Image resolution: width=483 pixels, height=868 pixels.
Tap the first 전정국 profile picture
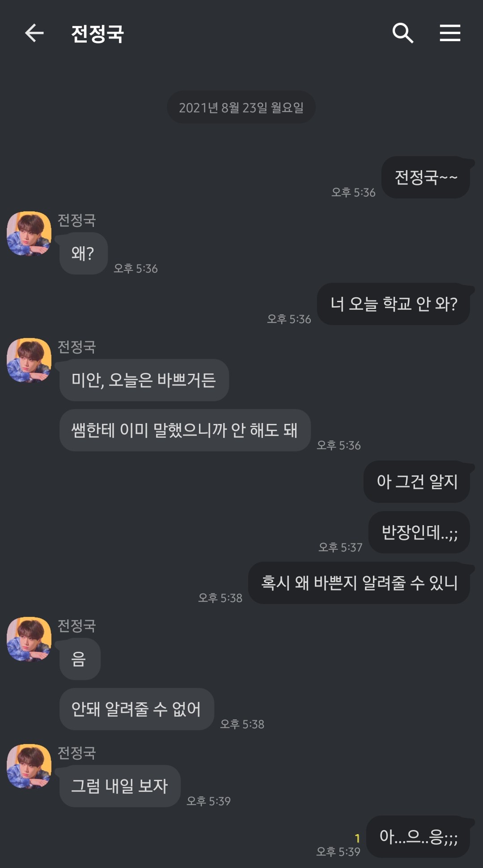point(29,234)
